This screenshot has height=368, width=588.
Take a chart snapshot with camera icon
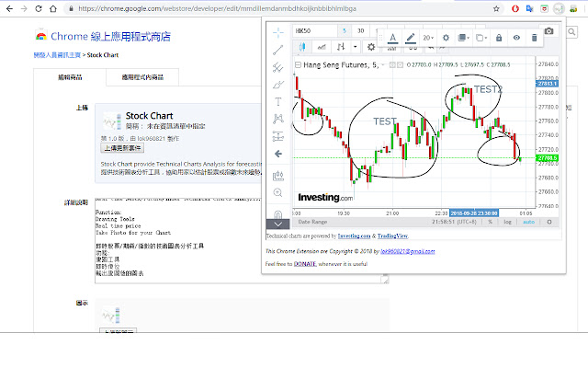click(549, 31)
